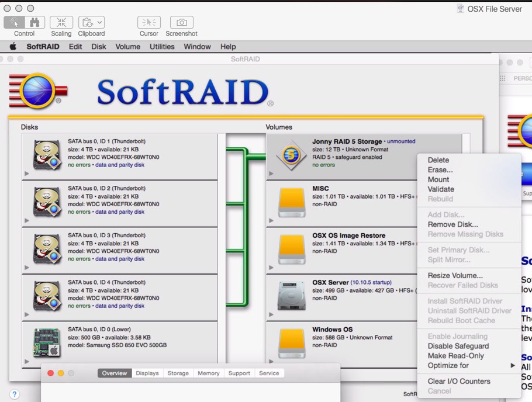Image resolution: width=532 pixels, height=402 pixels.
Task: Select the SATA bus 0 ID 4 disk icon
Action: click(47, 296)
